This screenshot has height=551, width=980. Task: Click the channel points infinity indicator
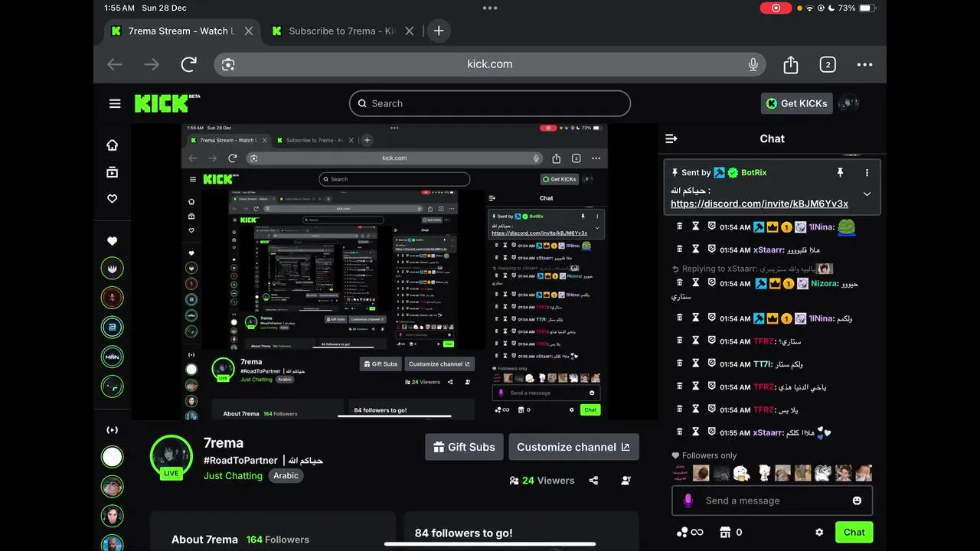(690, 532)
